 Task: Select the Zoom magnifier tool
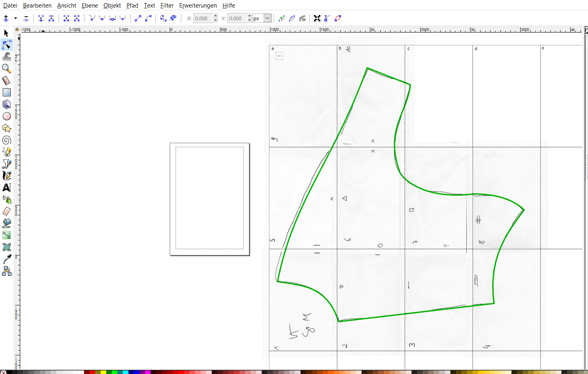(x=7, y=69)
